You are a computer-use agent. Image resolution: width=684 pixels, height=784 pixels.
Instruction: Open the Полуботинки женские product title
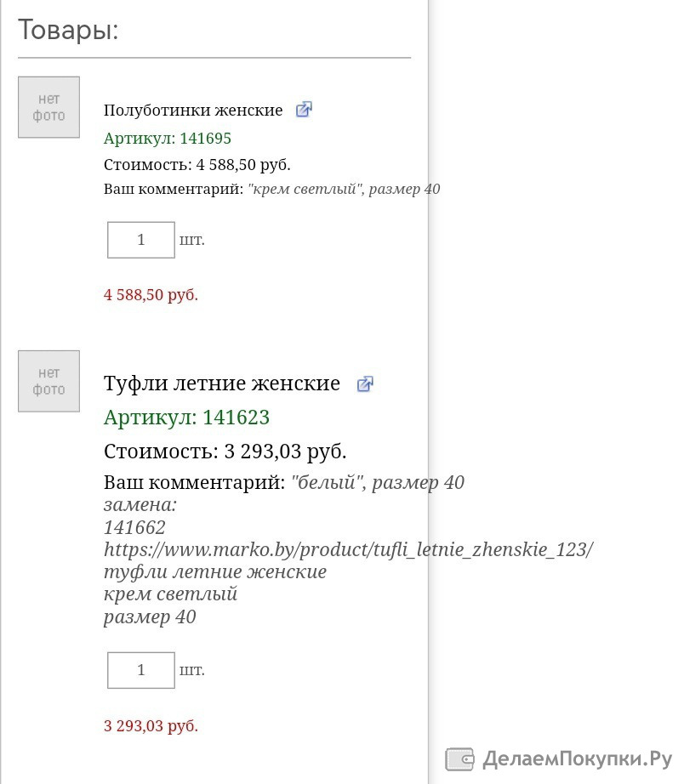coord(193,110)
